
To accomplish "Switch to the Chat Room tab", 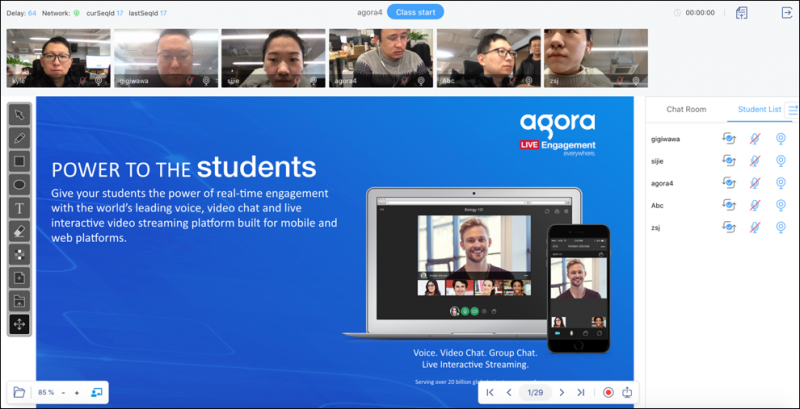I will coord(686,108).
